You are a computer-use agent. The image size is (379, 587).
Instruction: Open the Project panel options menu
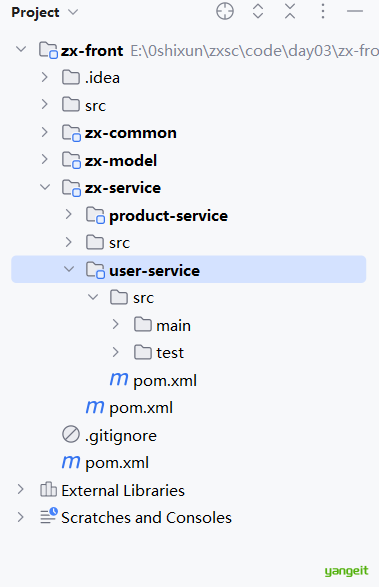click(323, 11)
